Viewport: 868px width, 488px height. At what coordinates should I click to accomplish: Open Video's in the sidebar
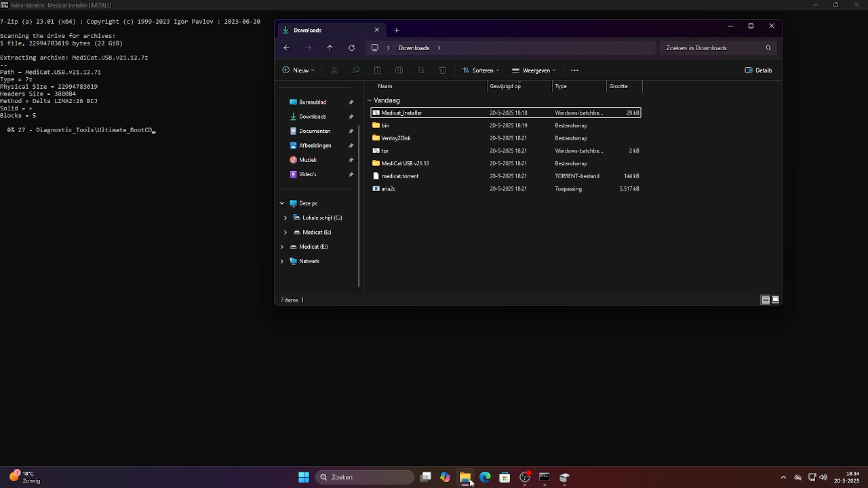pyautogui.click(x=308, y=174)
